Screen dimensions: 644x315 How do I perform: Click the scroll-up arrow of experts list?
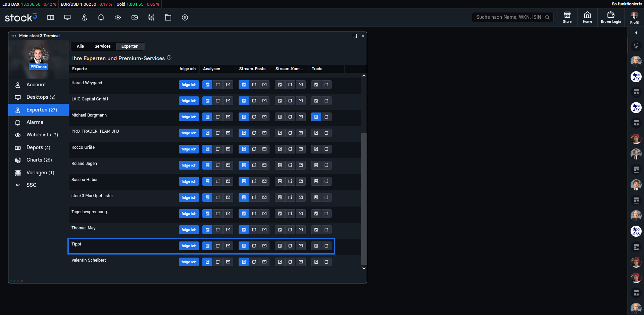[364, 76]
